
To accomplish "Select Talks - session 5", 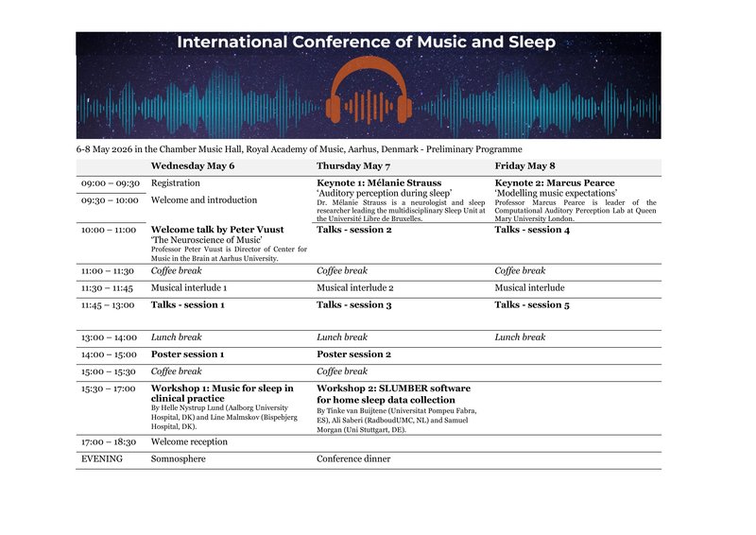I will click(x=532, y=305).
